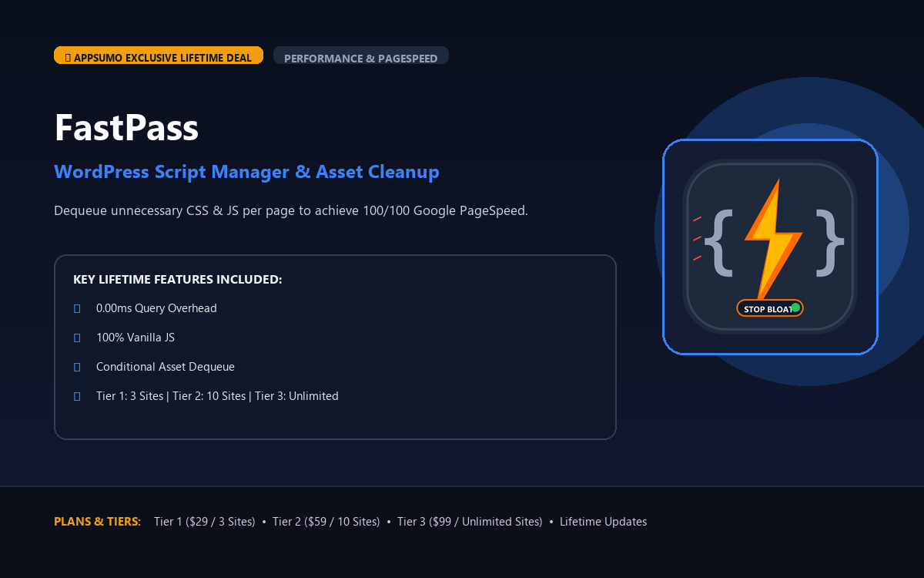Screen dimensions: 924x578
Task: Select the Performance & PageSpeed tag
Action: pos(361,55)
